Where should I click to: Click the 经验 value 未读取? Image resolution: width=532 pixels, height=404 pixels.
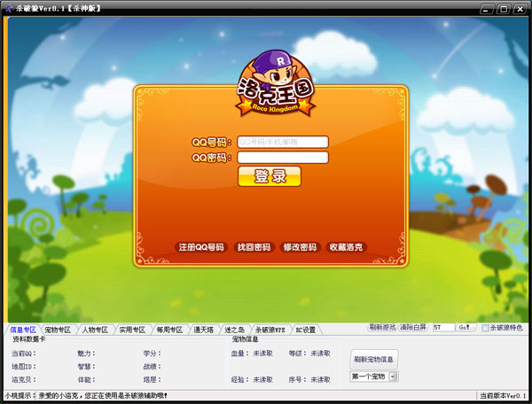(x=263, y=379)
